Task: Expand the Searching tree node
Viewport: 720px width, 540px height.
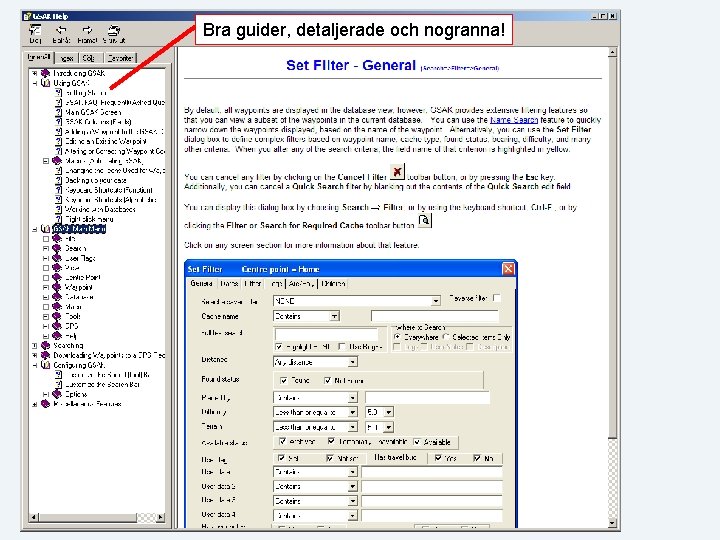Action: tap(34, 345)
